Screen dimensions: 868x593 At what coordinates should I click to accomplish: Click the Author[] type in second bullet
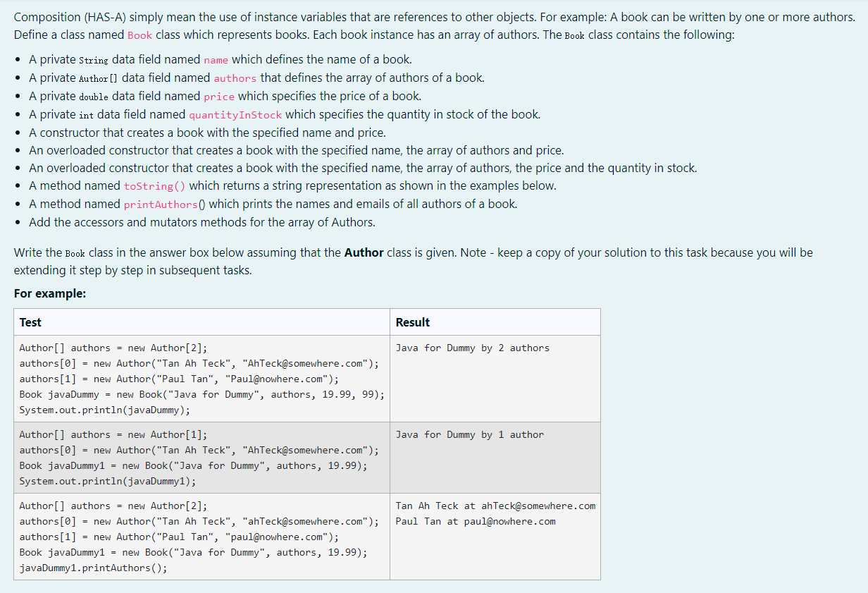pos(98,78)
